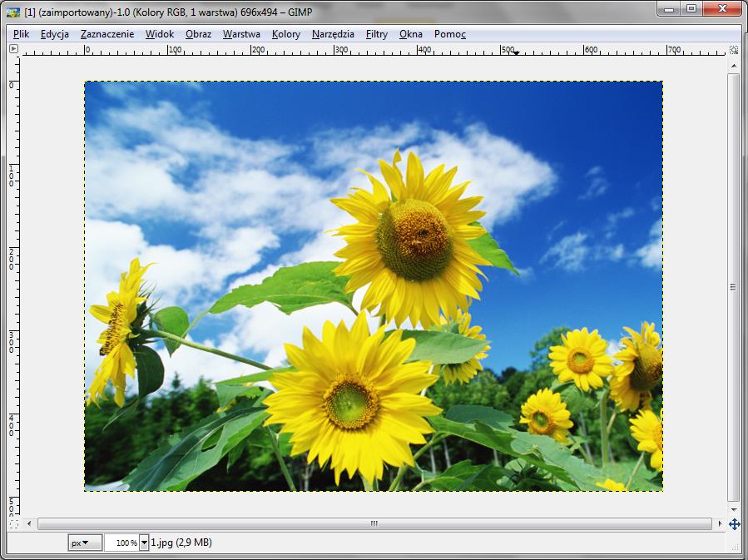Toggle Quick Mask icon at bottom left
Screen dimensions: 748x560
tap(14, 523)
